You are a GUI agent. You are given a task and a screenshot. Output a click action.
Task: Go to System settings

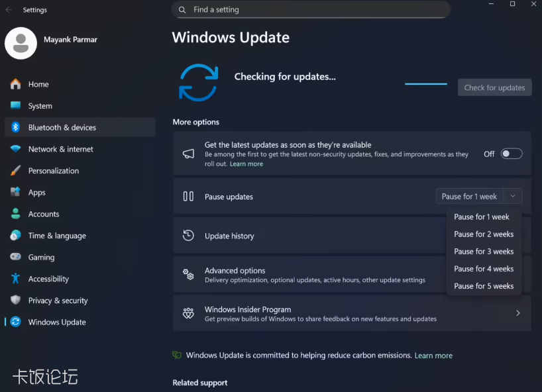(80, 106)
